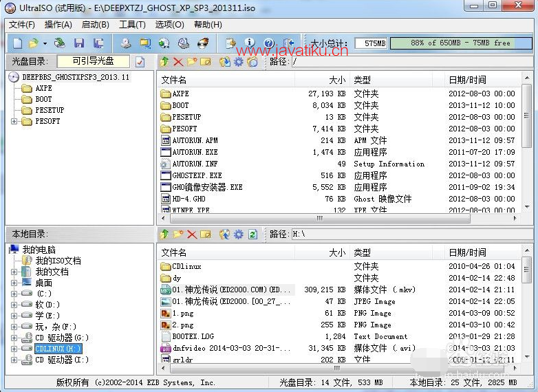Screen dimensions: 538x392
Task: Open the dropdown arrow beside Open icon
Action: (x=45, y=43)
